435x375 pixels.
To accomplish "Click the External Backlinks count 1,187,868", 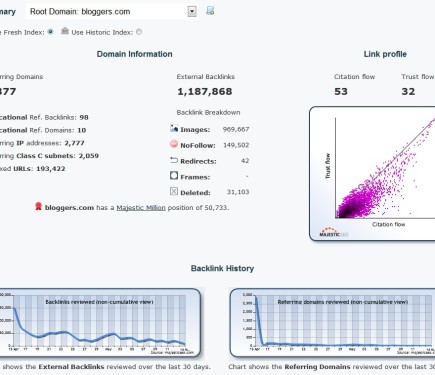I will pyautogui.click(x=205, y=92).
